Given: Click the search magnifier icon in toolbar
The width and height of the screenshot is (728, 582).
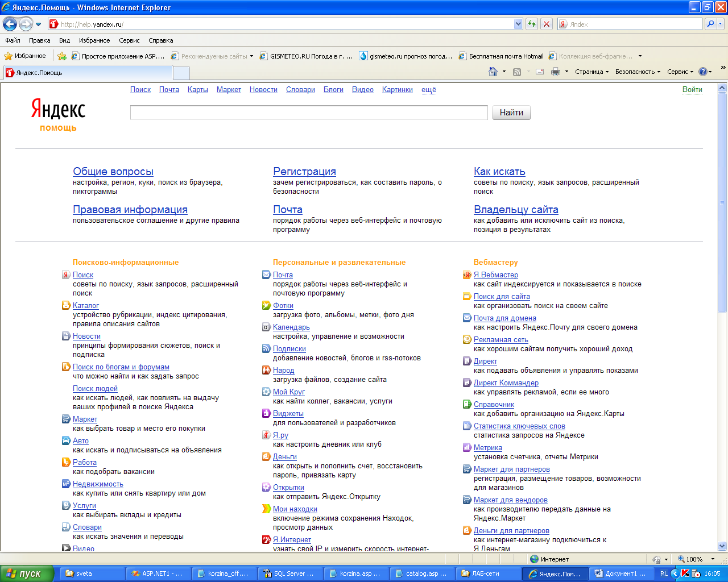Looking at the screenshot, I should [x=710, y=24].
